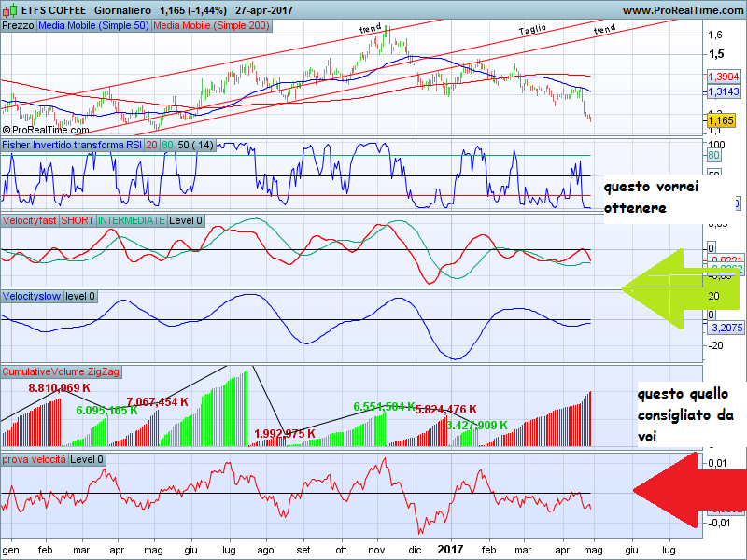Click the 'questo quello consigliato da voi' note
Image resolution: width=747 pixels, height=560 pixels.
[685, 414]
